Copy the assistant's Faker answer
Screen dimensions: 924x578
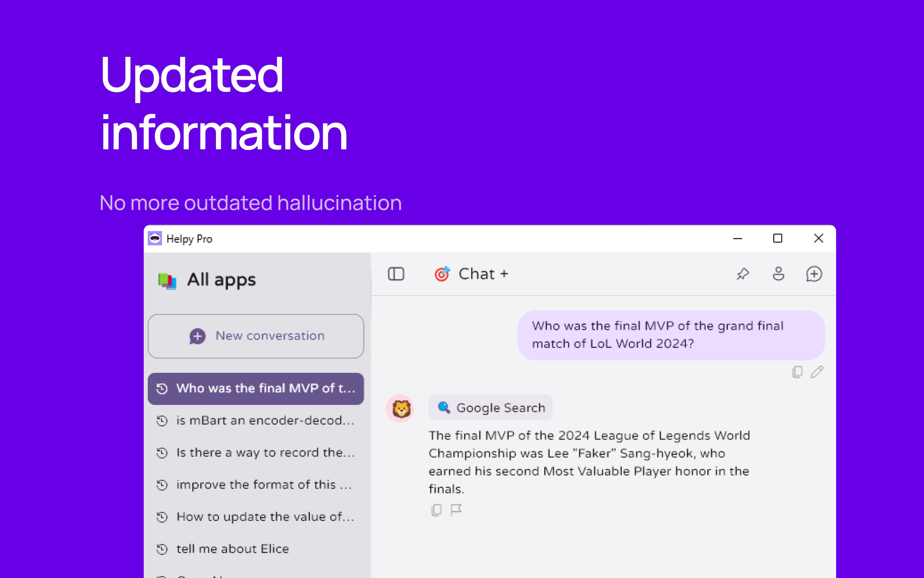[x=436, y=510]
